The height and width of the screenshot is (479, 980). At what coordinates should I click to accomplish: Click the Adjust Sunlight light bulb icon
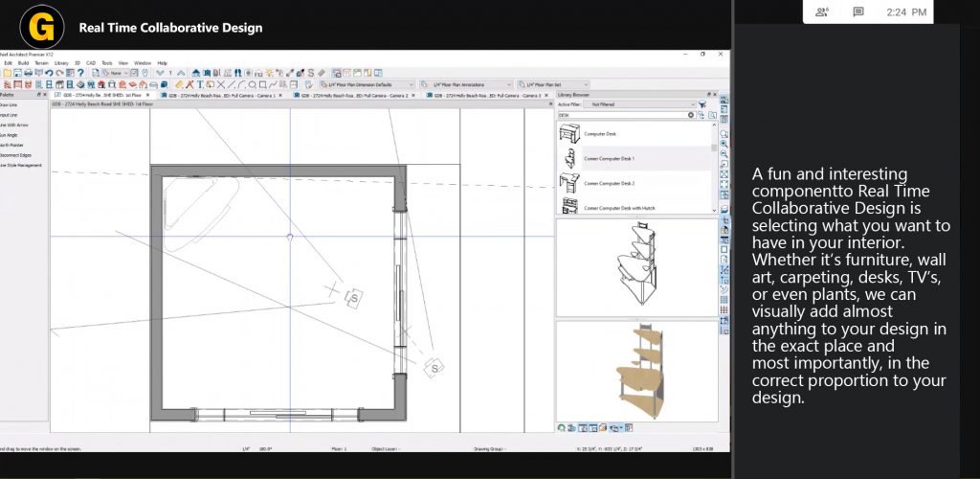coord(269,73)
